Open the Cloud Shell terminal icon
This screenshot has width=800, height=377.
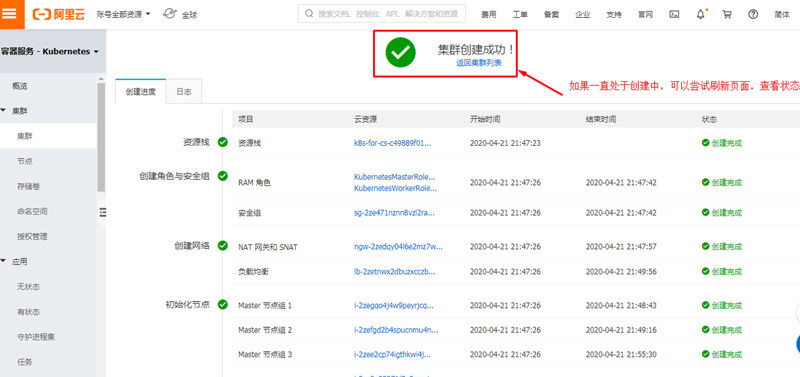(x=674, y=14)
